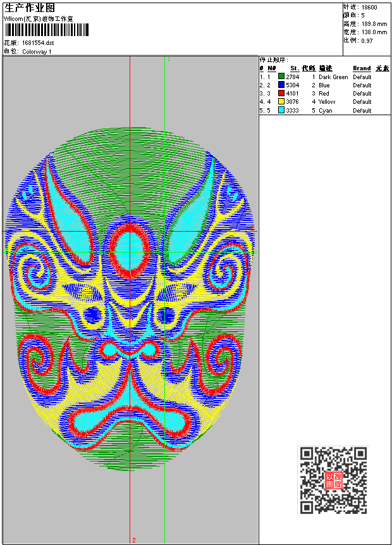392x545 pixels.
Task: Click the Blue color swatch in row 2
Action: pyautogui.click(x=281, y=85)
